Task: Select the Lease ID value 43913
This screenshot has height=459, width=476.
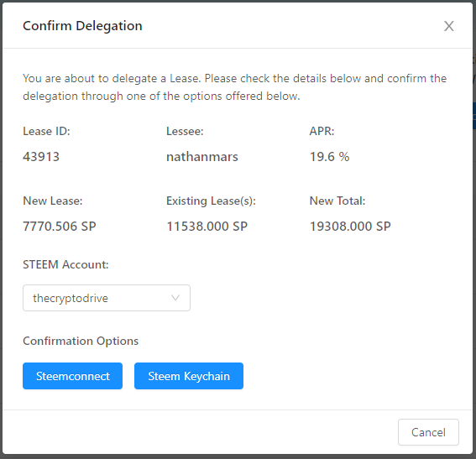Action: point(41,157)
